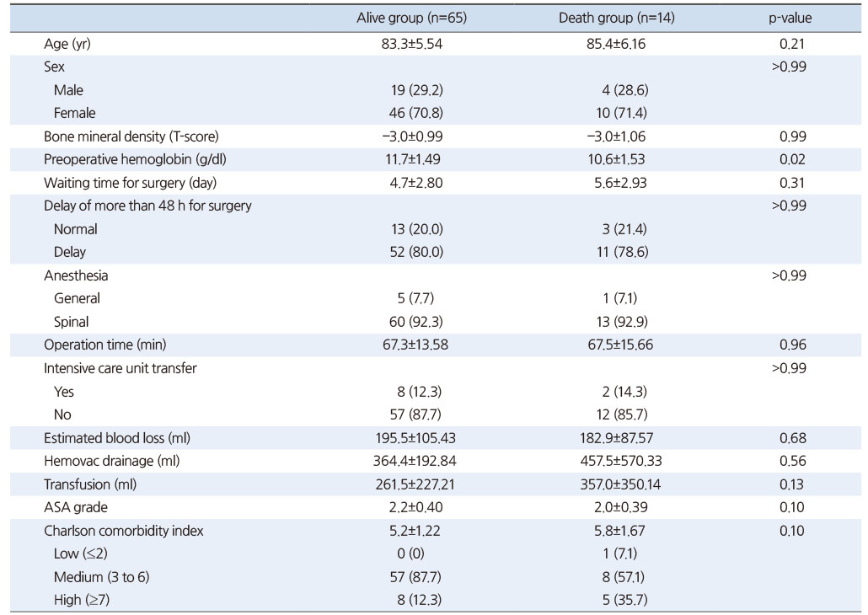
Task: Click the "Anesthesia" row label
Action: 76,275
